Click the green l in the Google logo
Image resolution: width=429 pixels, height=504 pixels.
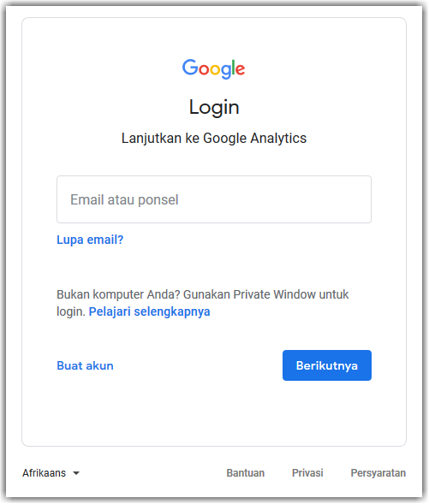point(234,68)
